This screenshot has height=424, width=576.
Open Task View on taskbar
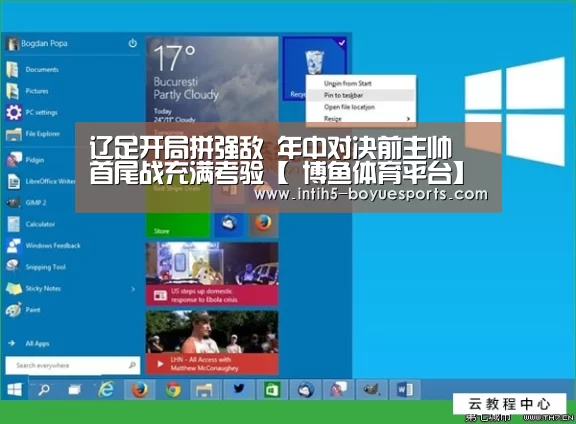pyautogui.click(x=75, y=389)
